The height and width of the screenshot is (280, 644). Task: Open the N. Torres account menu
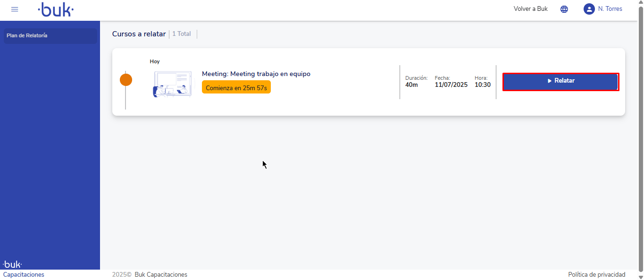click(610, 9)
